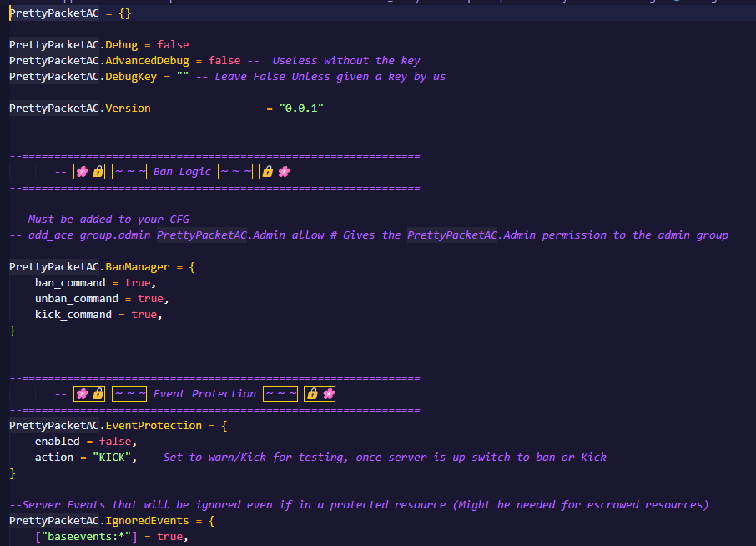Click the EventProtection property name

[154, 426]
